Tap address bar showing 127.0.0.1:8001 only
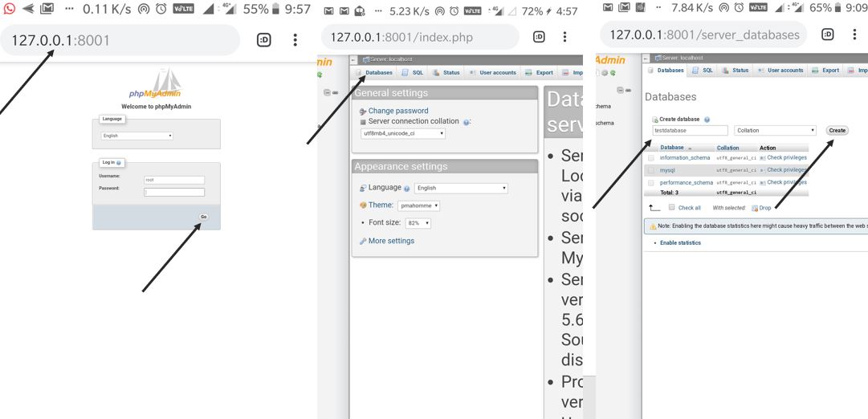 click(120, 40)
